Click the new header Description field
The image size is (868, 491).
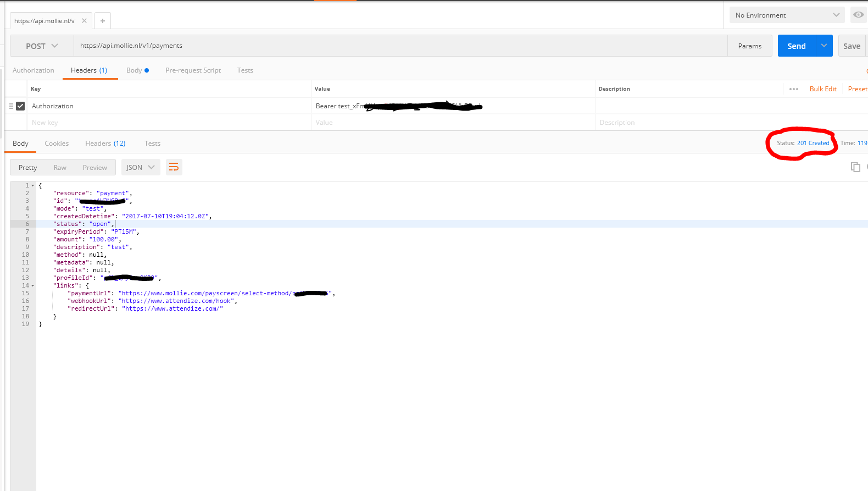click(x=732, y=123)
